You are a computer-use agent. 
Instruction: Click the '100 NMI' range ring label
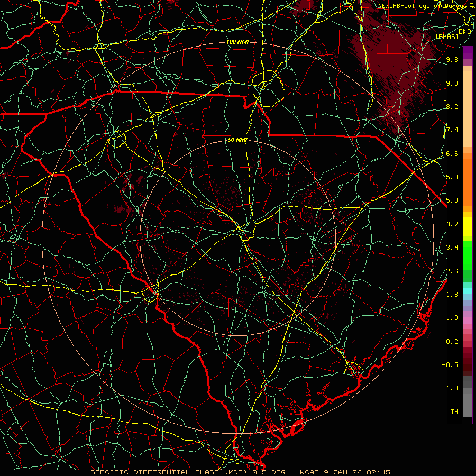pos(237,42)
